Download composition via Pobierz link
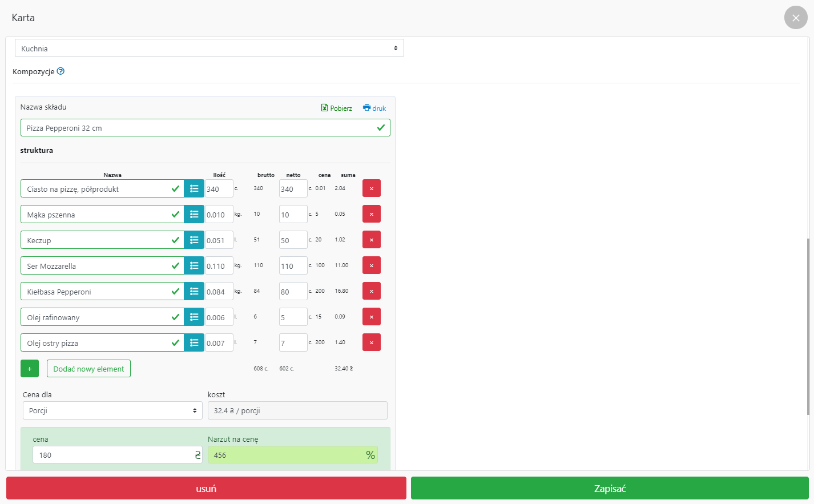814x504 pixels. pos(337,108)
